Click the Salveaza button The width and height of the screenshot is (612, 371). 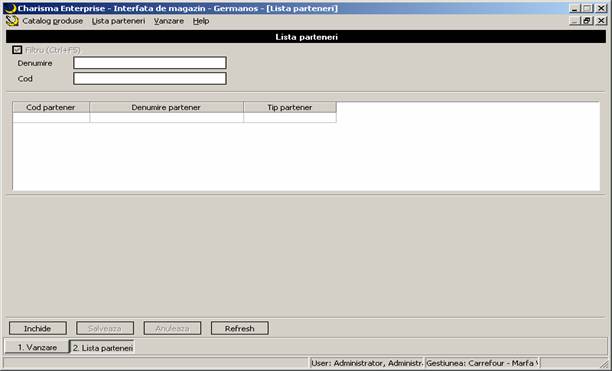105,328
